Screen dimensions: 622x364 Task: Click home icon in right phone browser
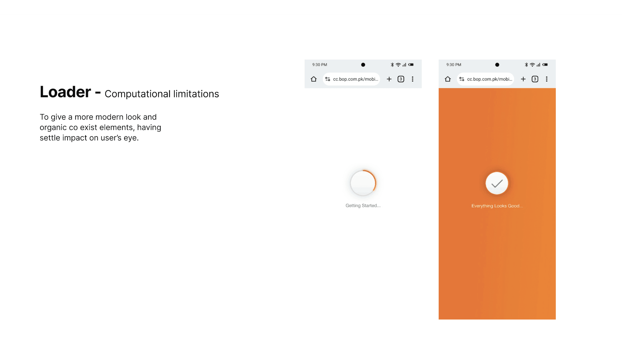[x=448, y=79]
